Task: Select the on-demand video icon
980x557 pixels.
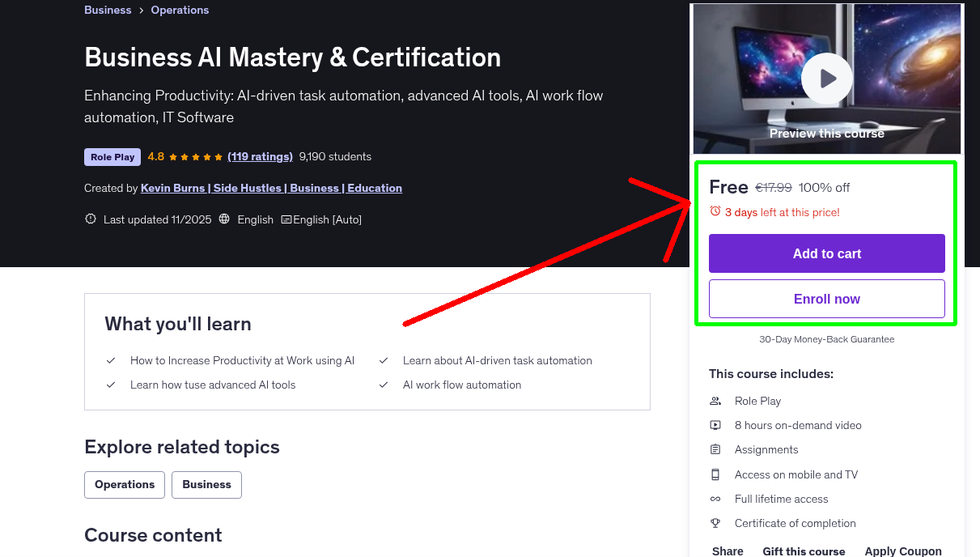Action: [x=715, y=425]
